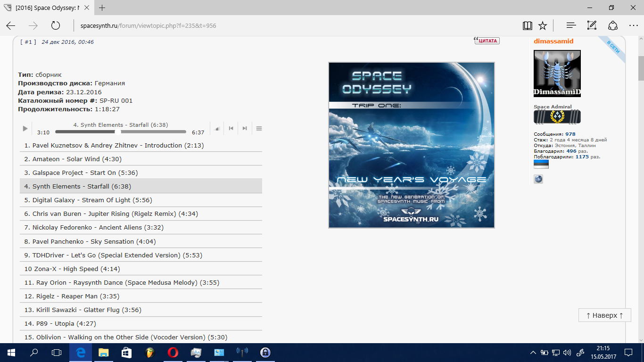
Task: Select track 11 Ray Orion - Raysynth Dance
Action: pyautogui.click(x=141, y=282)
